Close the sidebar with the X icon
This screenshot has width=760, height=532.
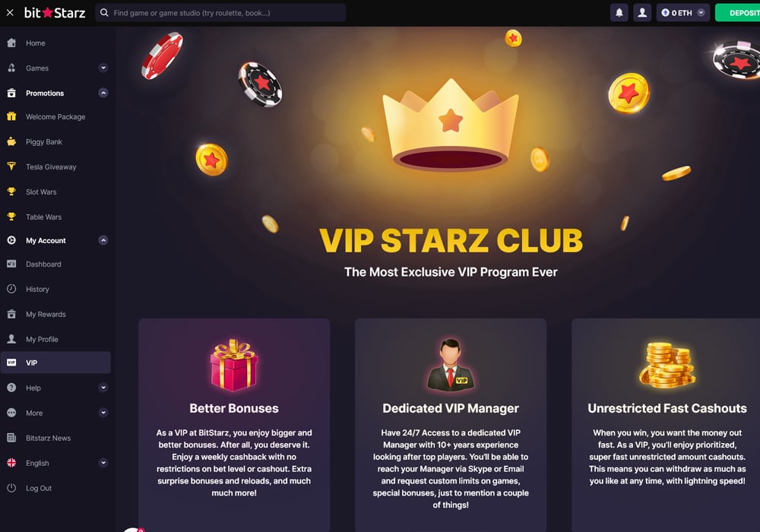10,13
